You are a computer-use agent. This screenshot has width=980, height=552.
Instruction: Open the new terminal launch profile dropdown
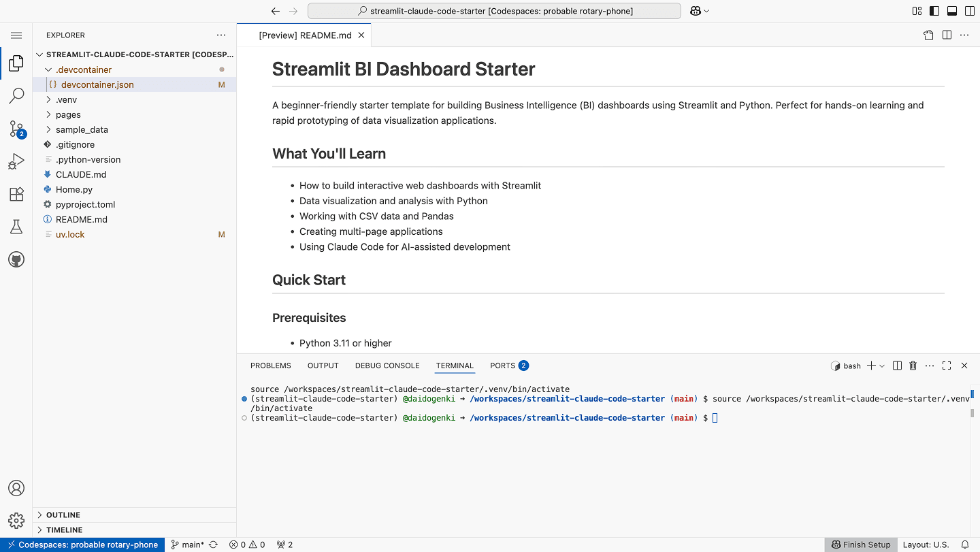882,366
